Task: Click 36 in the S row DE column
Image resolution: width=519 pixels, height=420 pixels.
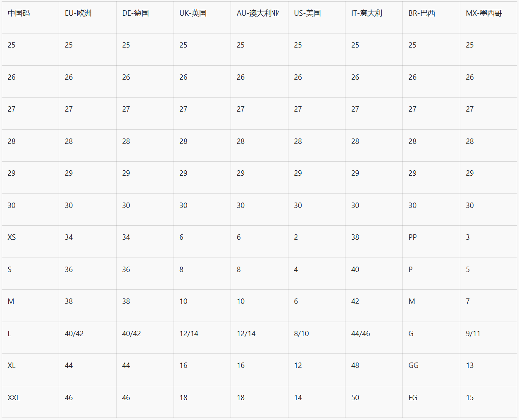Action: pyautogui.click(x=126, y=270)
